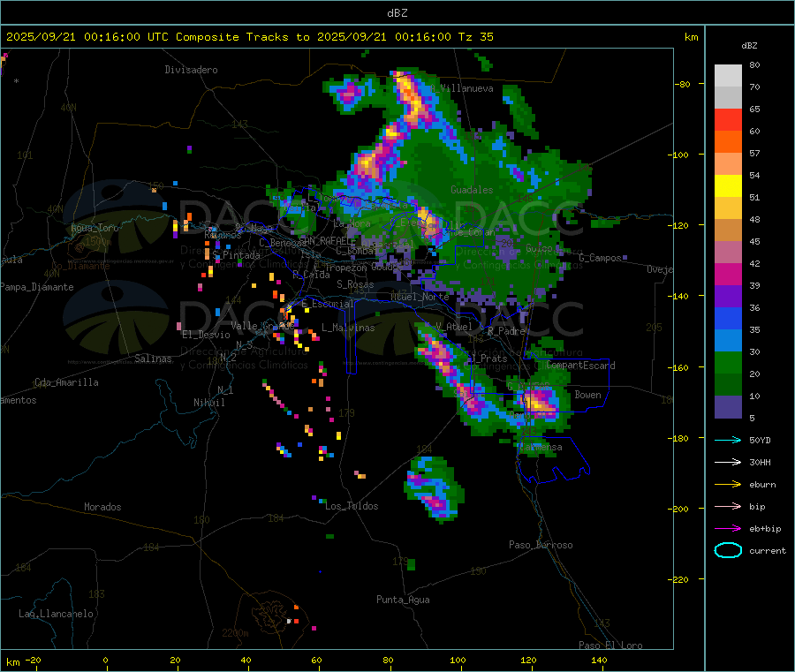The image size is (795, 672).
Task: Click the G_Campos map label
Action: (601, 258)
